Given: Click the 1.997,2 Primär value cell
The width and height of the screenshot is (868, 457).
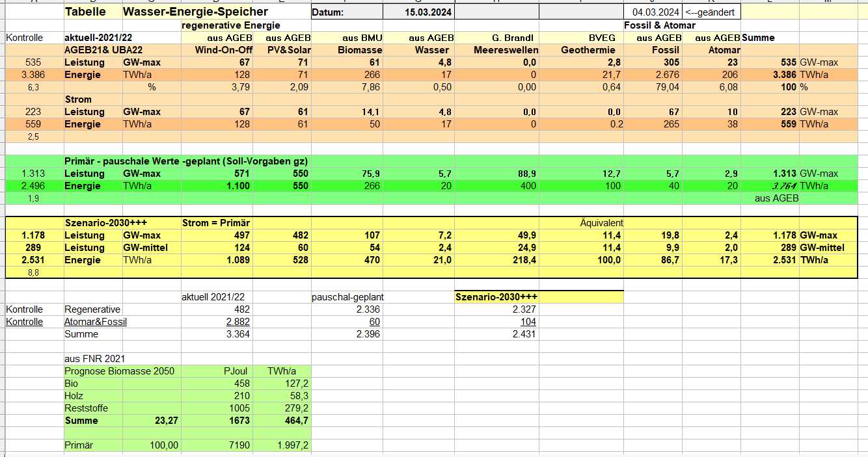Looking at the screenshot, I should tap(290, 446).
